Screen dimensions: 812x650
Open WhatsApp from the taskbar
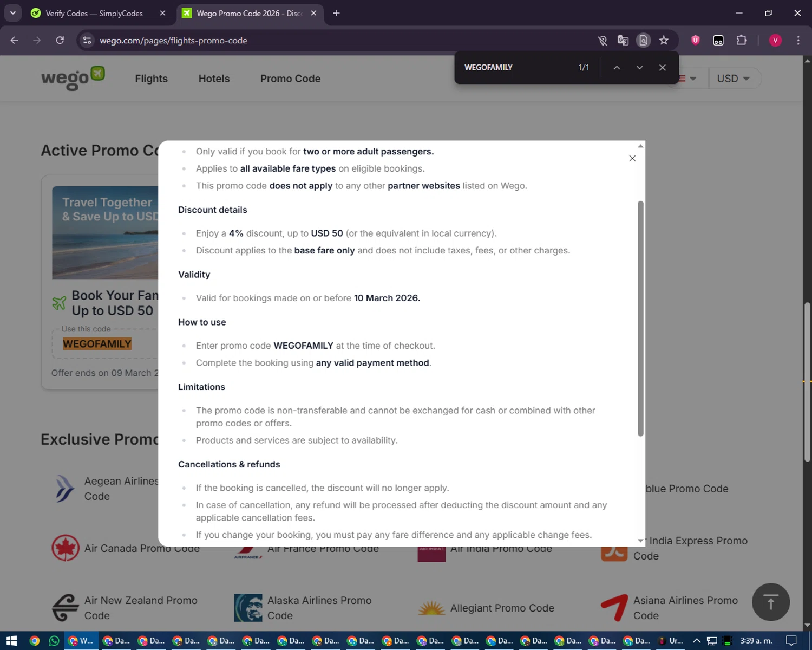(x=54, y=641)
